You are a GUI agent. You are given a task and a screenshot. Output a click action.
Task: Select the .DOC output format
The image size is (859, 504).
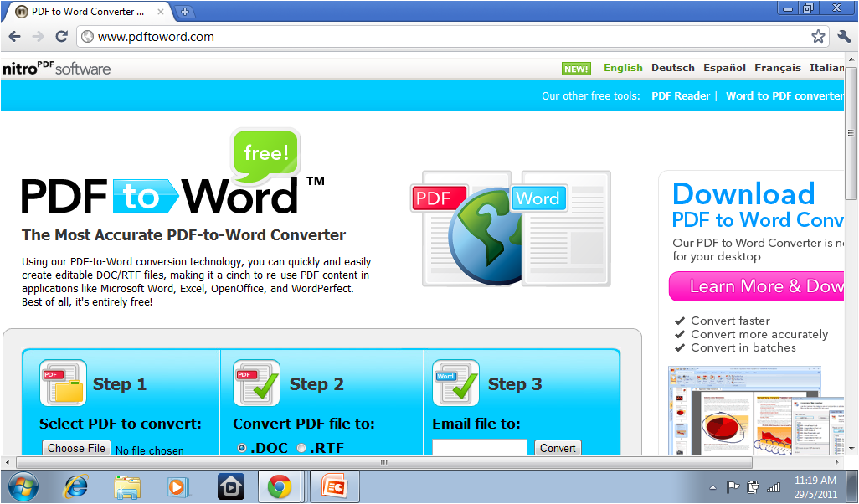242,448
